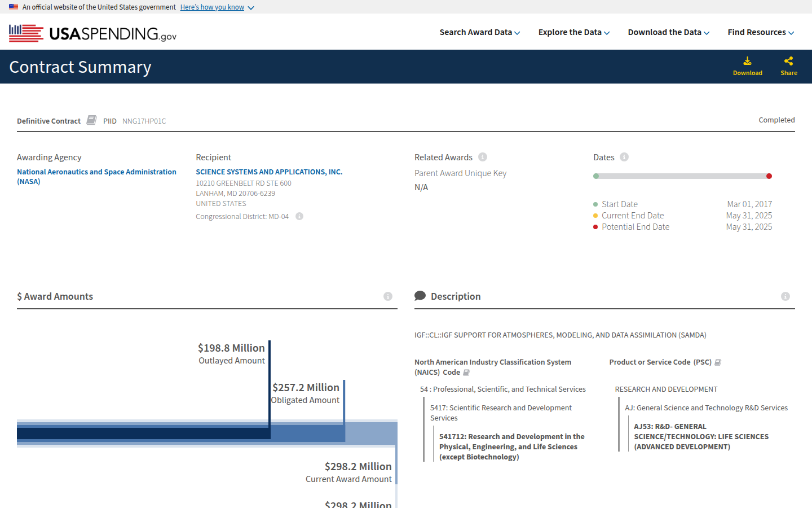Open Science Systems and Applications, Inc. link
812x508 pixels.
tap(269, 172)
